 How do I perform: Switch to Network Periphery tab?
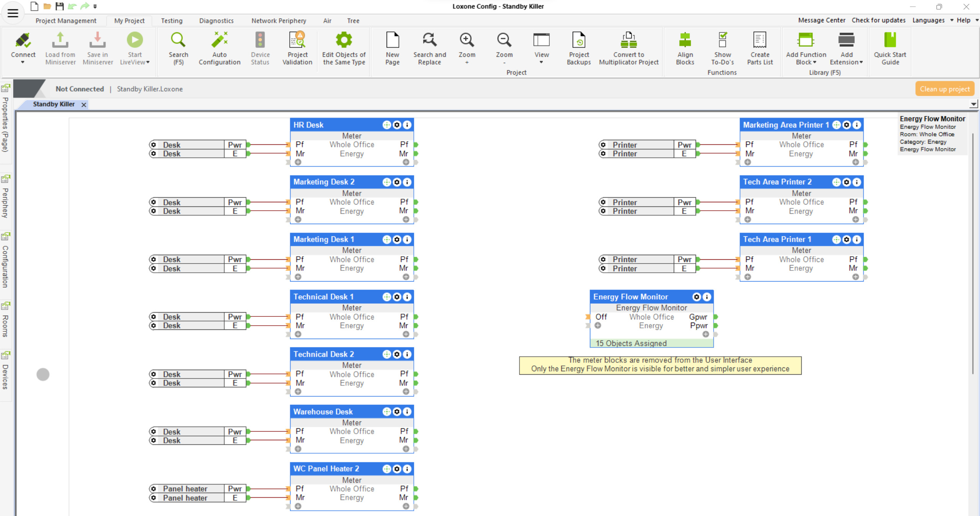[x=278, y=21]
